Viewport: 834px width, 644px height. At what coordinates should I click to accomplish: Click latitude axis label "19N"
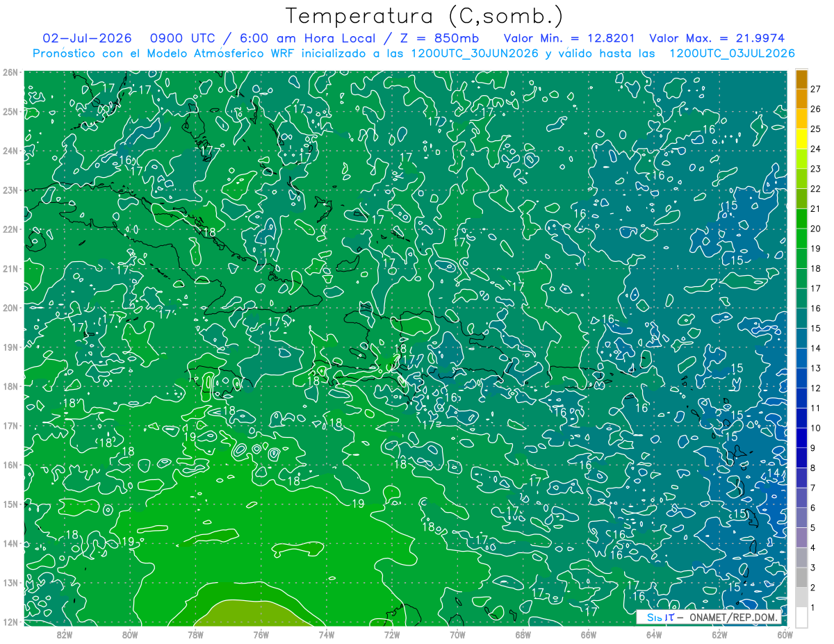(10, 347)
